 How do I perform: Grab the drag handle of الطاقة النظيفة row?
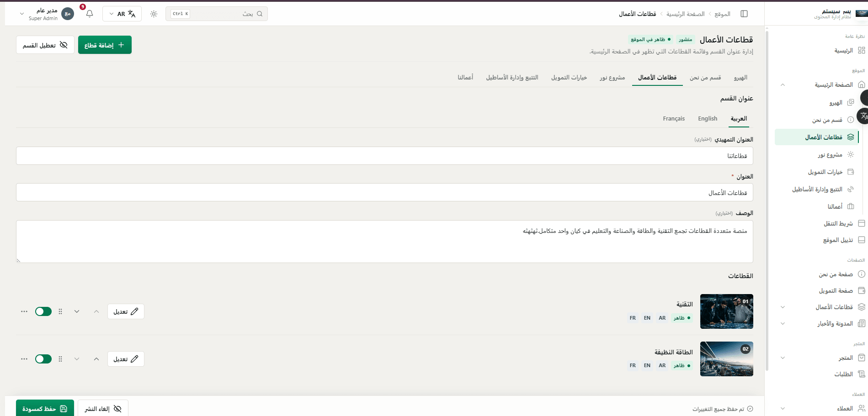(60, 359)
